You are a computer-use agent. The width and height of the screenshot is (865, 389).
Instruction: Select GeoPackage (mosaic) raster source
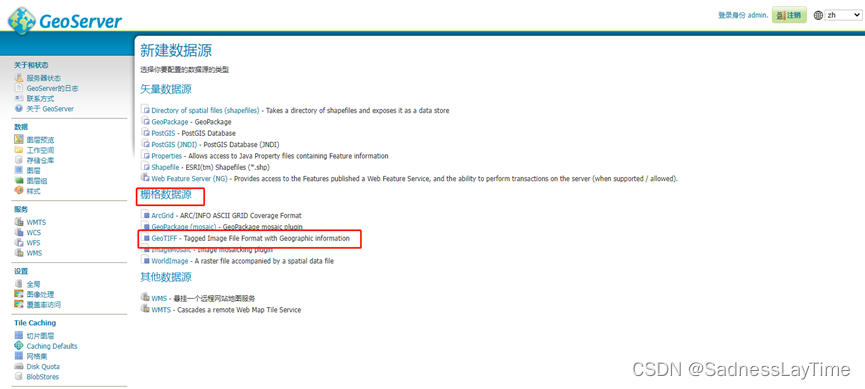(183, 227)
